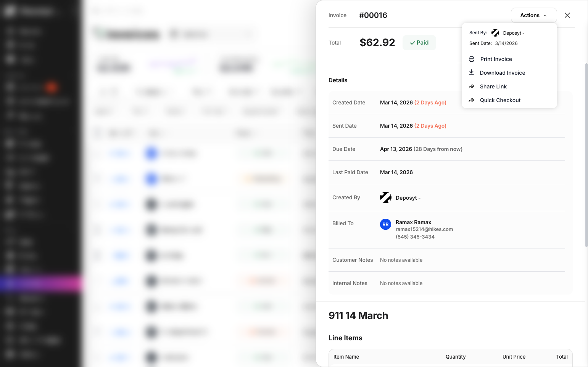This screenshot has width=588, height=367.
Task: Click the Quick Checkout arrow icon
Action: (x=472, y=100)
